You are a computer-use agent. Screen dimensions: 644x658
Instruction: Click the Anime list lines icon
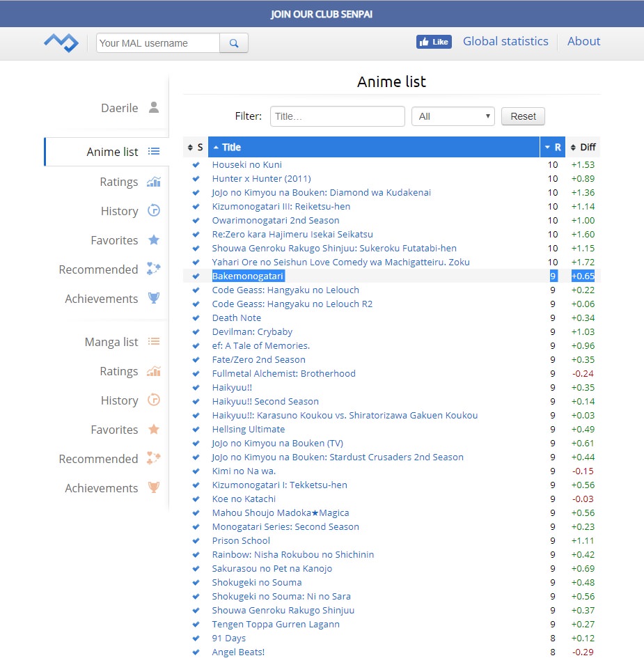(154, 152)
